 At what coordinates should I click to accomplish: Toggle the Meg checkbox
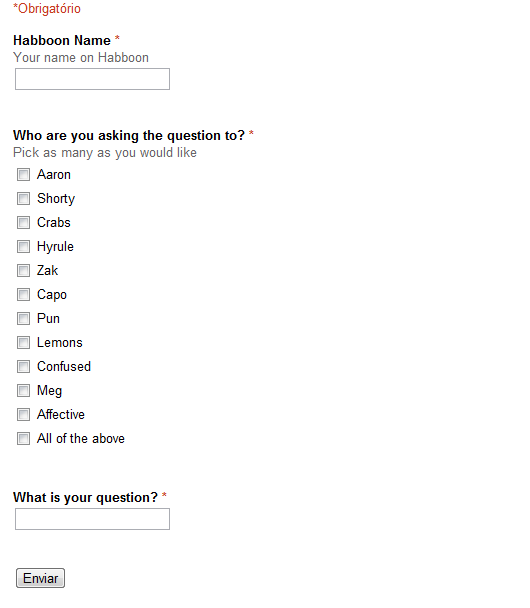pyautogui.click(x=23, y=390)
